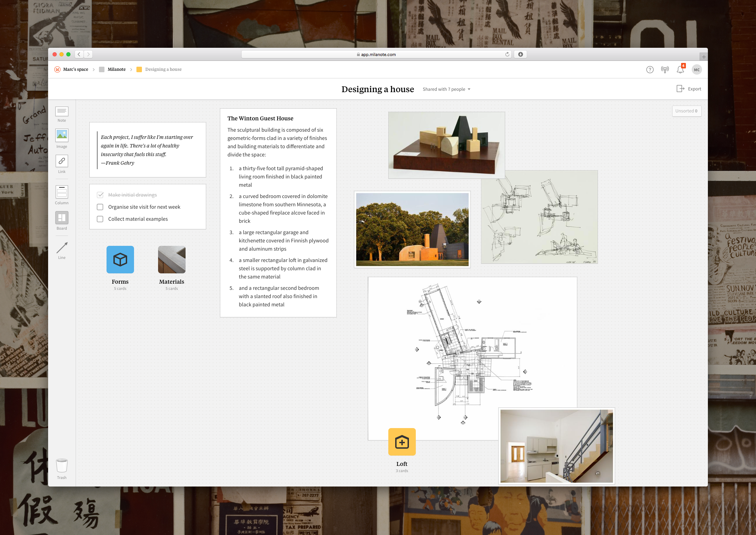Open the notifications bell

pos(680,69)
